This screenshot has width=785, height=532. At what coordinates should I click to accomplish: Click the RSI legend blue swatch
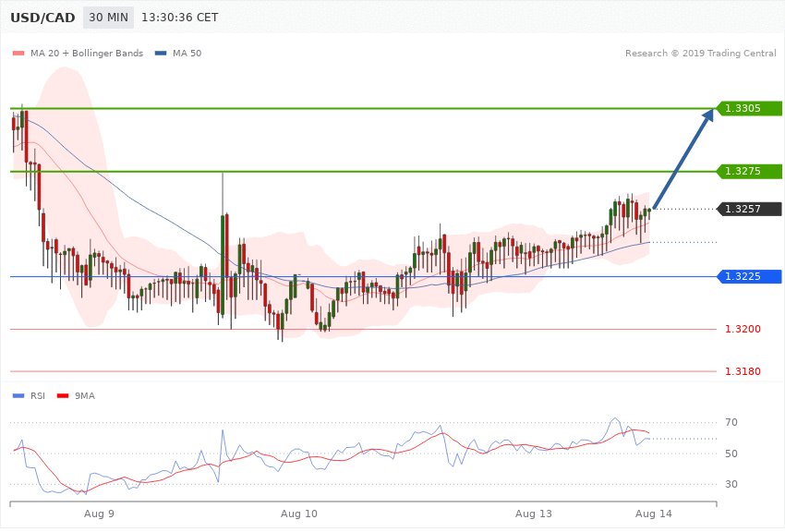pos(18,396)
